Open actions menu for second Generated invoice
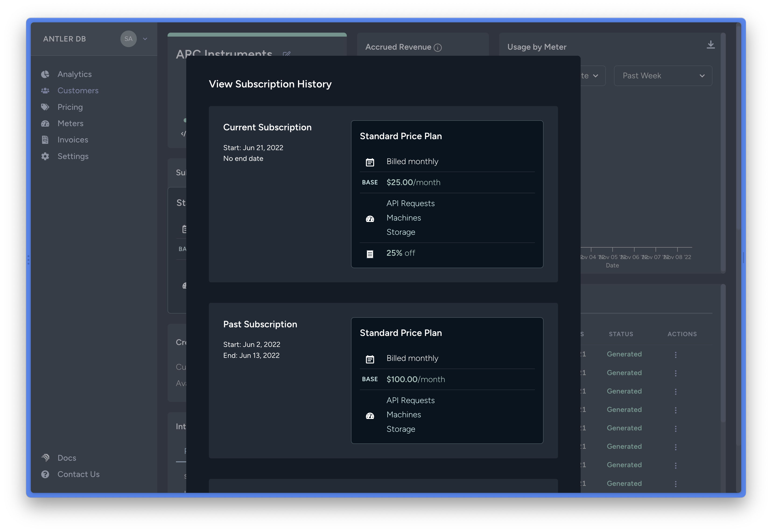 676,373
